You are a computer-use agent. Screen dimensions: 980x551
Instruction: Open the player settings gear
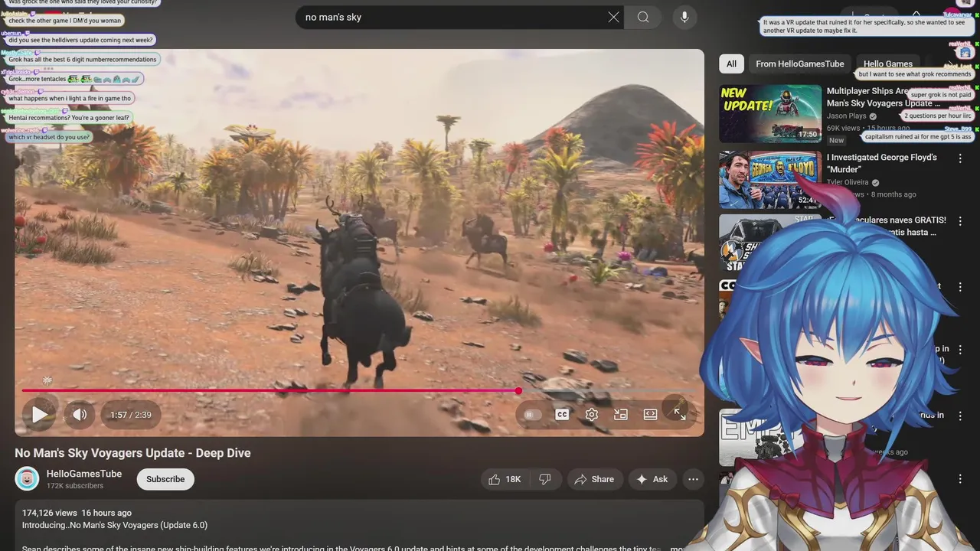pyautogui.click(x=592, y=415)
